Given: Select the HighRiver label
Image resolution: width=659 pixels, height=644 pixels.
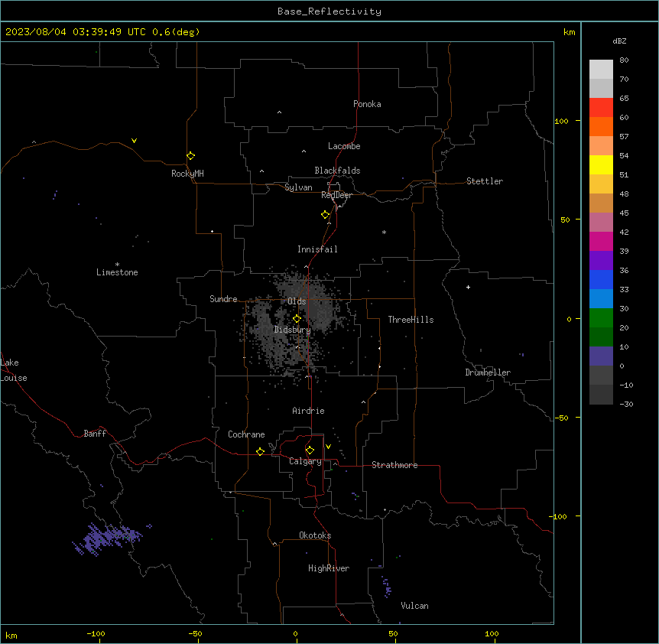Looking at the screenshot, I should 329,568.
